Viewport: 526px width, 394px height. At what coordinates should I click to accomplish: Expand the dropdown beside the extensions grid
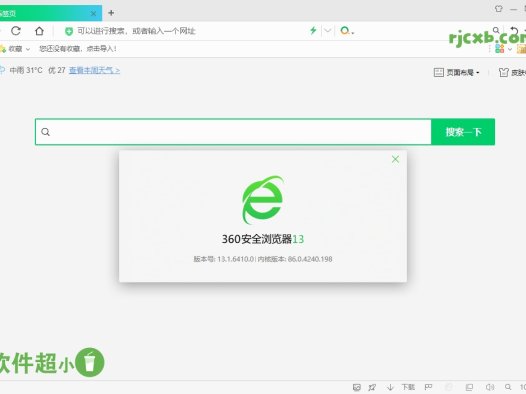[x=510, y=49]
